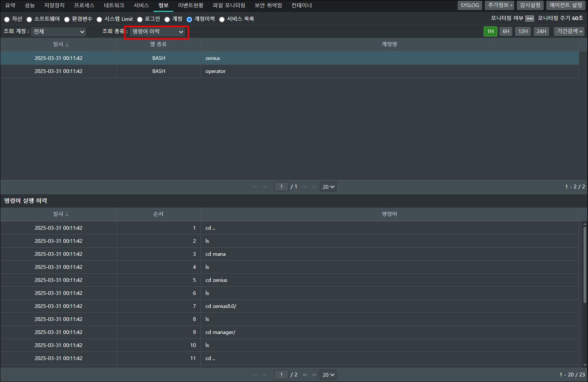Open the 기간검색 dropdown button

(569, 31)
